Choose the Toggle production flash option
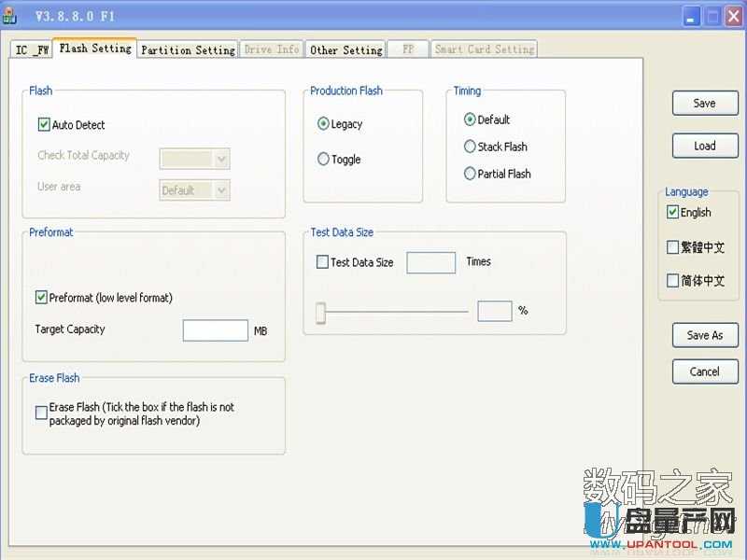This screenshot has height=560, width=747. tap(323, 160)
